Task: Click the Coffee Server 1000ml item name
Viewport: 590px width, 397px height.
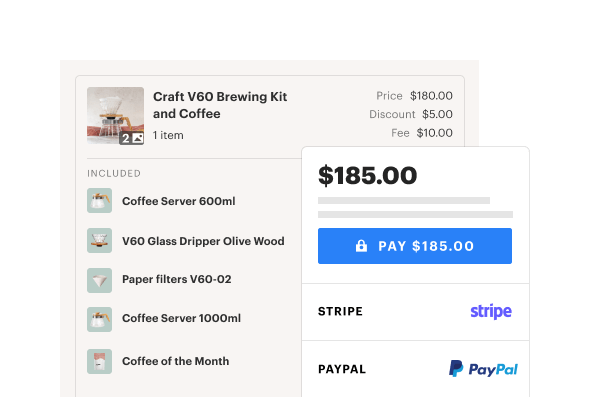Action: tap(181, 318)
